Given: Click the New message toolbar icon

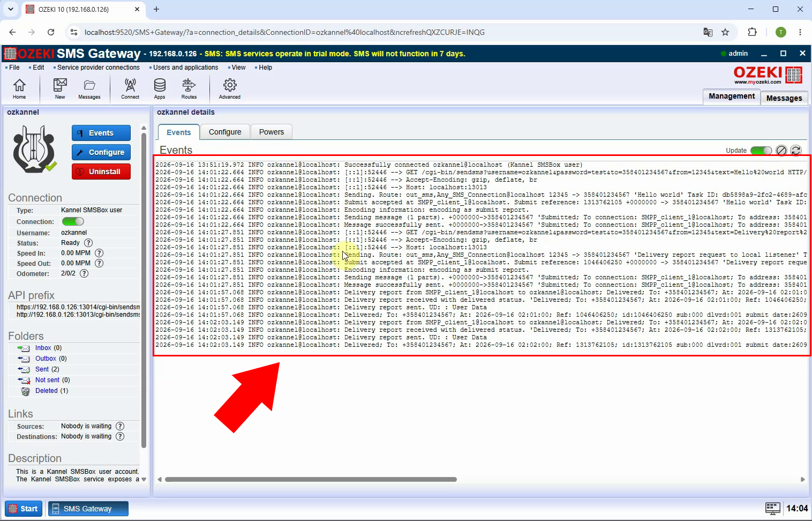Looking at the screenshot, I should [x=60, y=88].
